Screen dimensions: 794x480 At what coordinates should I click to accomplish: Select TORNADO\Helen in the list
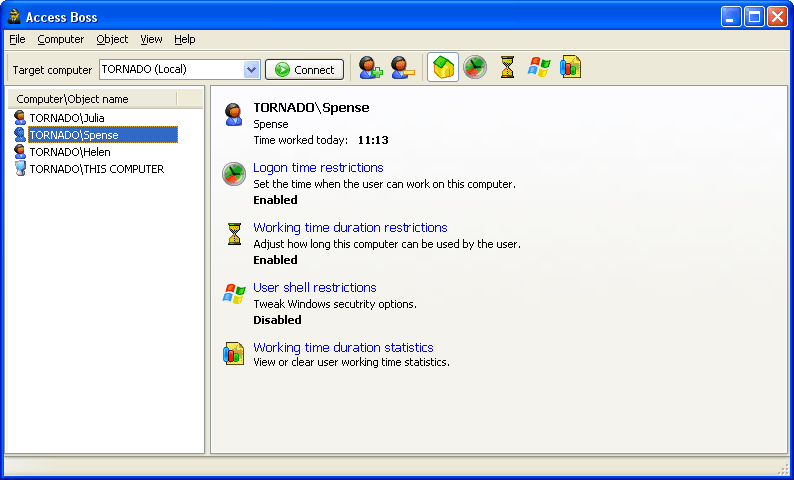[x=70, y=152]
